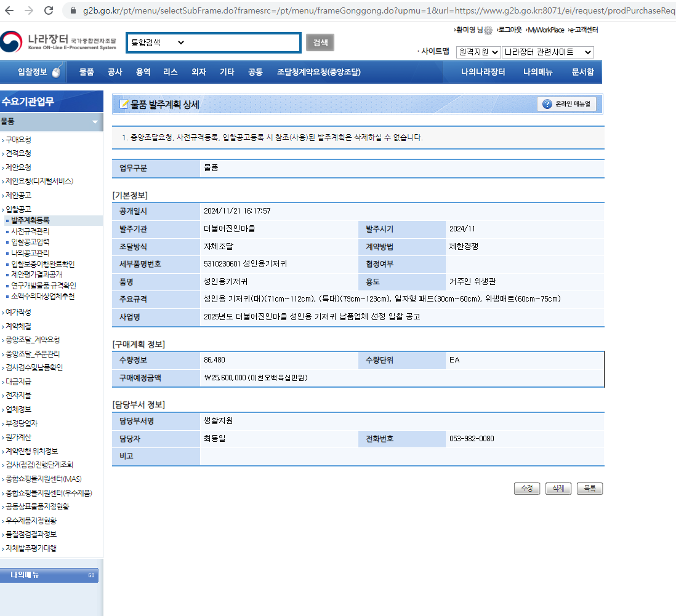This screenshot has width=676, height=616.
Task: Select 소액수의대상업체추천 in sidebar
Action: (42, 297)
